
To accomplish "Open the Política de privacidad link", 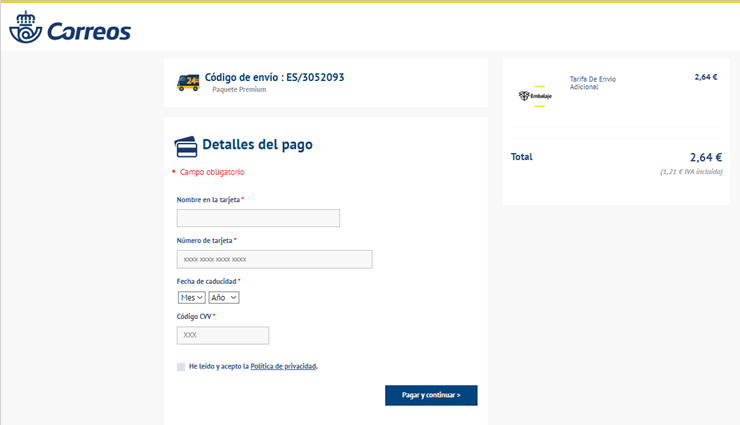I will coord(283,367).
